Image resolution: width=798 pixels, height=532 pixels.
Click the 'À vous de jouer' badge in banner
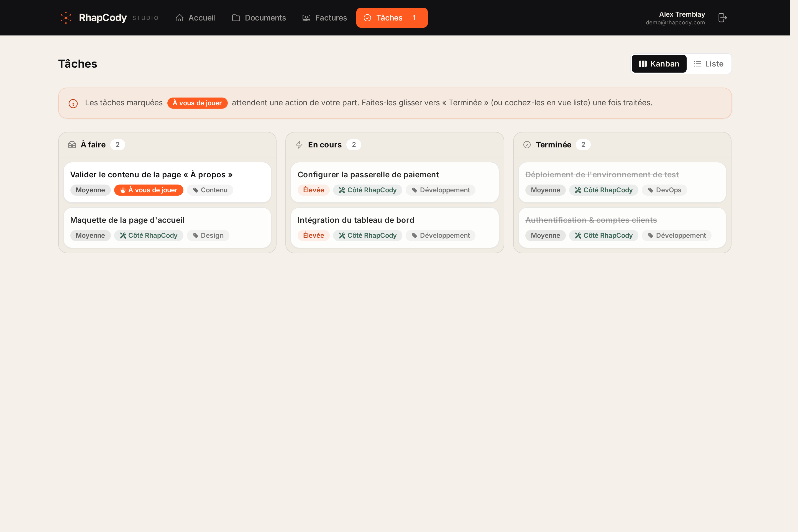197,103
